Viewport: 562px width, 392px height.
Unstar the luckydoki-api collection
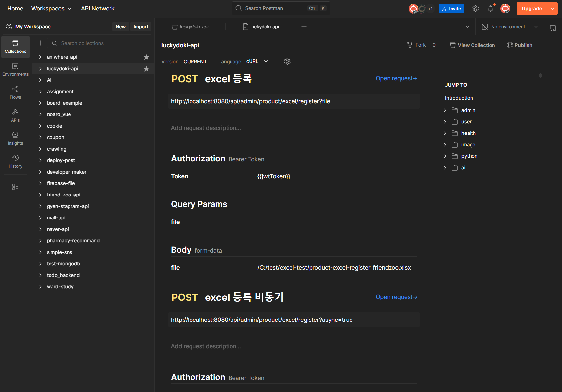tap(146, 69)
